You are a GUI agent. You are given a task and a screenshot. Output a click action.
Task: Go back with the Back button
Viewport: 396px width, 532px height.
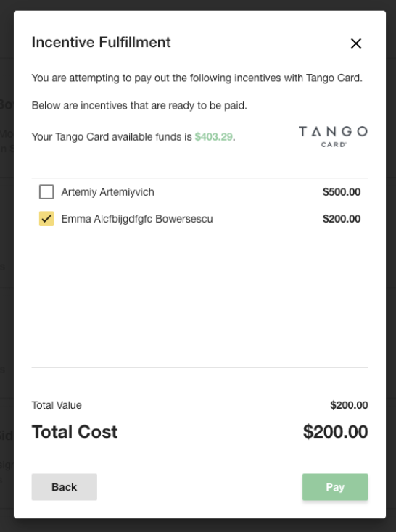[x=65, y=487]
